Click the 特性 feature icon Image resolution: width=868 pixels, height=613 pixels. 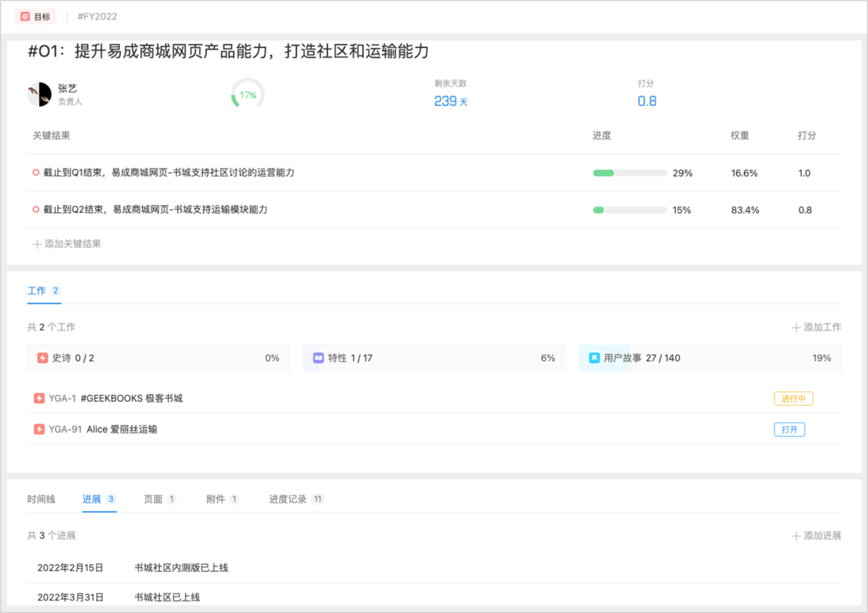[x=318, y=358]
